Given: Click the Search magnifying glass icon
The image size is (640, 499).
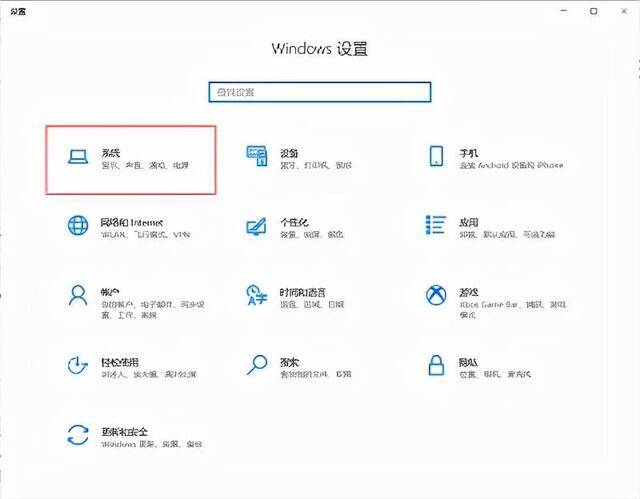Looking at the screenshot, I should [x=257, y=365].
